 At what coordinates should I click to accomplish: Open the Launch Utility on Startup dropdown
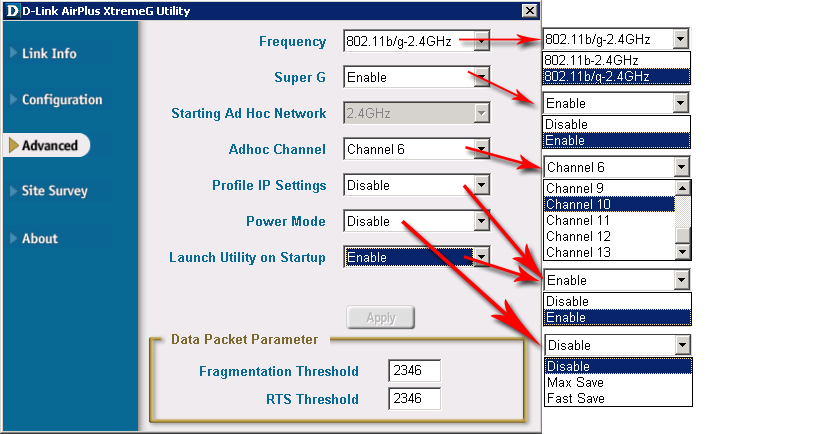click(x=482, y=257)
